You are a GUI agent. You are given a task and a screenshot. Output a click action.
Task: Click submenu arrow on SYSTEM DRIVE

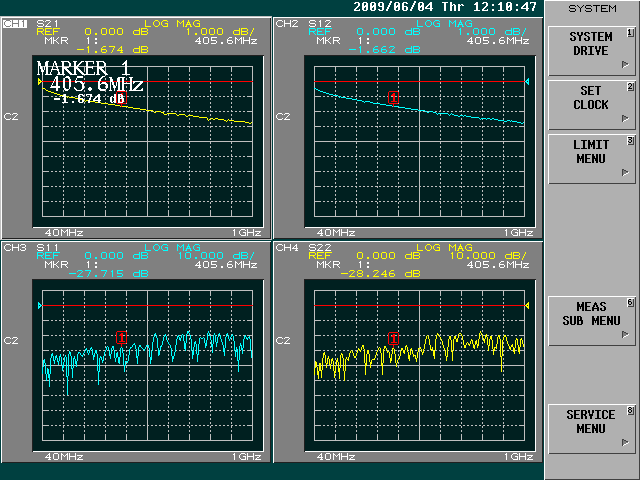(x=625, y=64)
